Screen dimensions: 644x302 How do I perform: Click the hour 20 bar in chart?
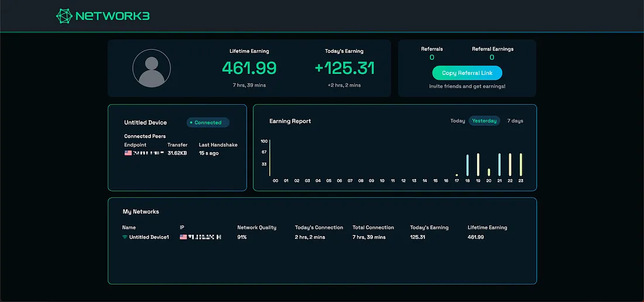pyautogui.click(x=489, y=172)
